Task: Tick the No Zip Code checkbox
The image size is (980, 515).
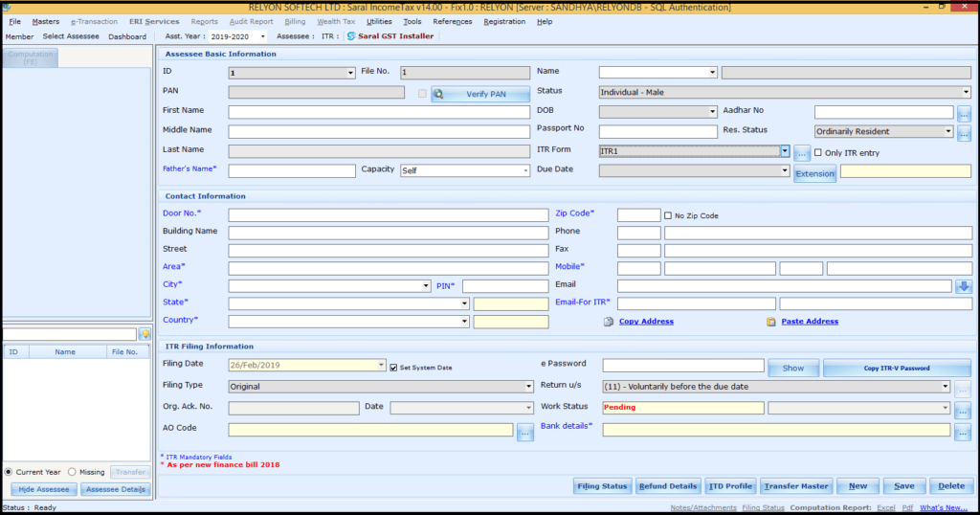Action: [668, 215]
